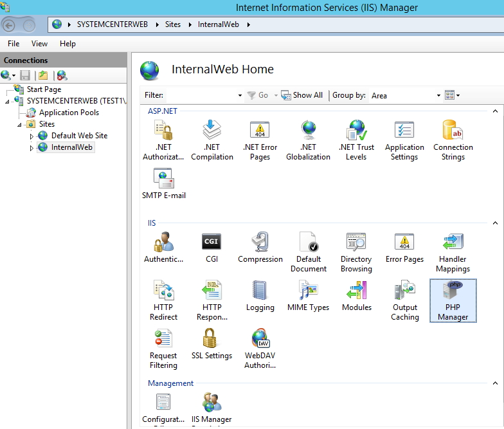Select Application Pools in tree
Screen dimensions: 504x429
(69, 112)
